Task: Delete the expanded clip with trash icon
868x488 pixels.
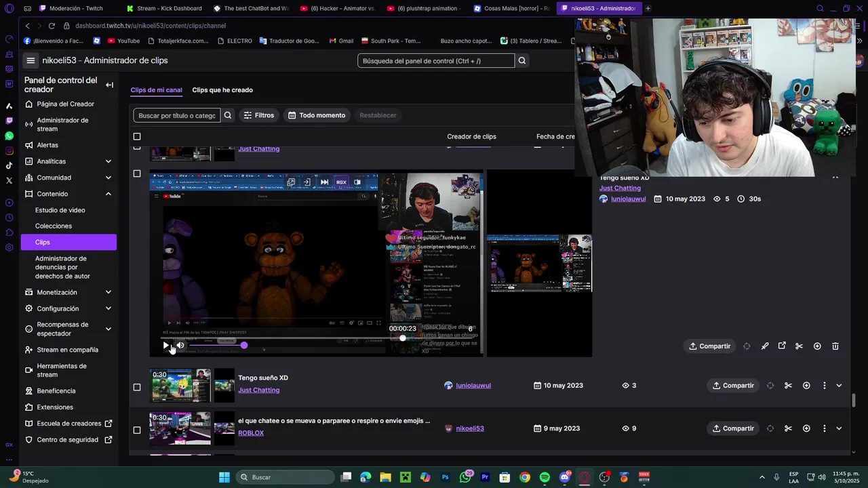Action: 835,346
